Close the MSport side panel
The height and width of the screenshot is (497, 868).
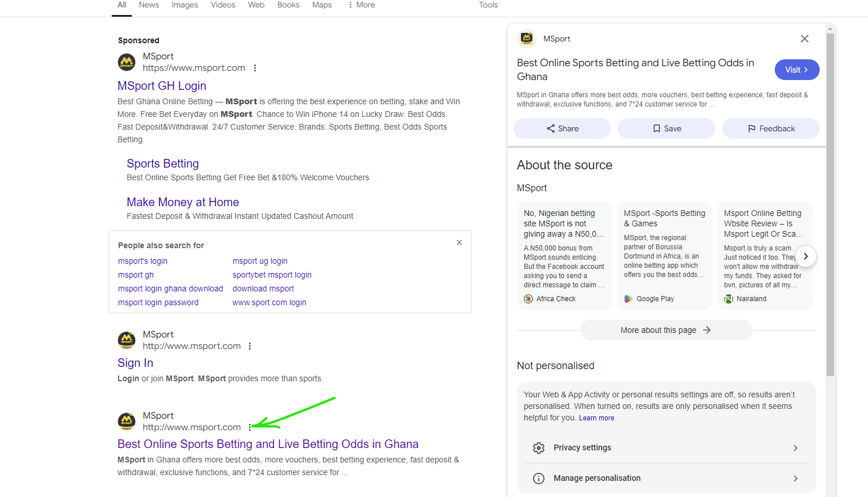click(804, 39)
